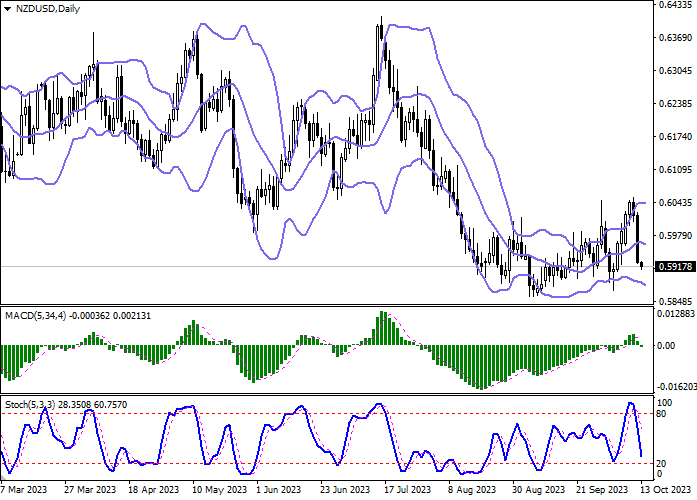Click the current price label 0.59178
Viewport: 697px width, 500px height.
tap(675, 267)
